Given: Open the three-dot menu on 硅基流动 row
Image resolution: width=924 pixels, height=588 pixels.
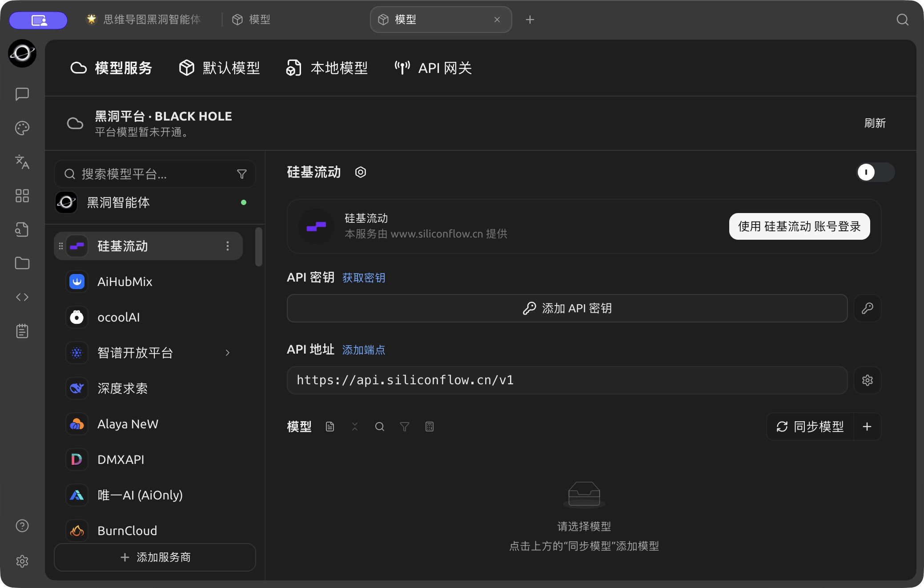Looking at the screenshot, I should 228,246.
